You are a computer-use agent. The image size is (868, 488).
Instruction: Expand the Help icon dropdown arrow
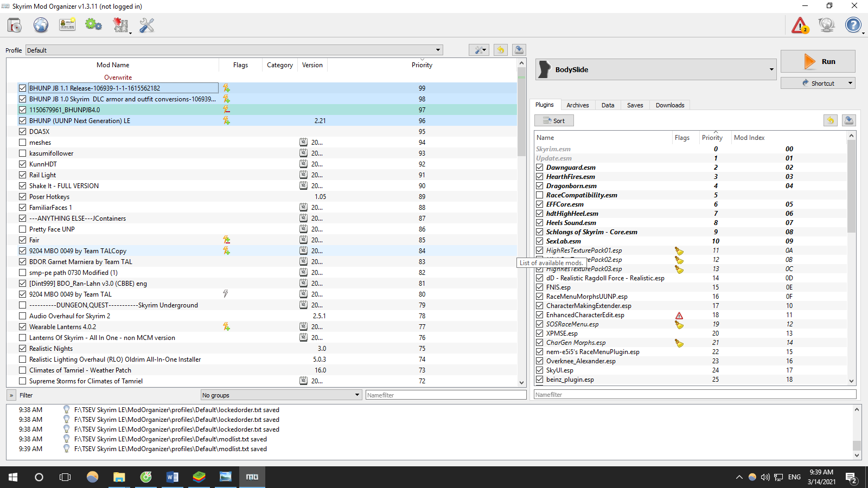tap(863, 33)
